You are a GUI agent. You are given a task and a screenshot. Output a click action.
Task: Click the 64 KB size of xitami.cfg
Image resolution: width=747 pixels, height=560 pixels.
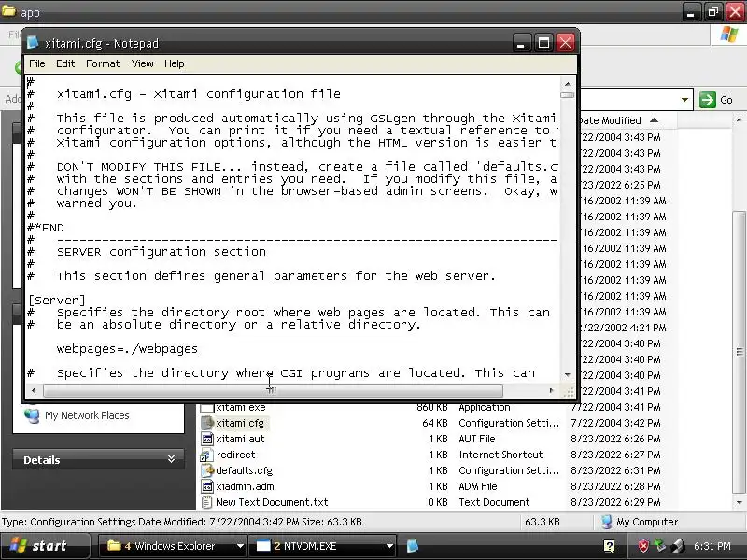click(435, 423)
